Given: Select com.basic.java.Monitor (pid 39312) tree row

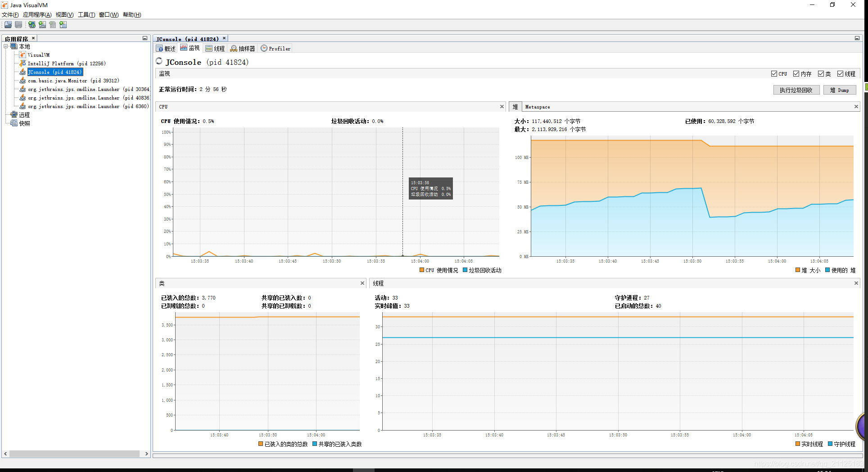Looking at the screenshot, I should click(73, 81).
